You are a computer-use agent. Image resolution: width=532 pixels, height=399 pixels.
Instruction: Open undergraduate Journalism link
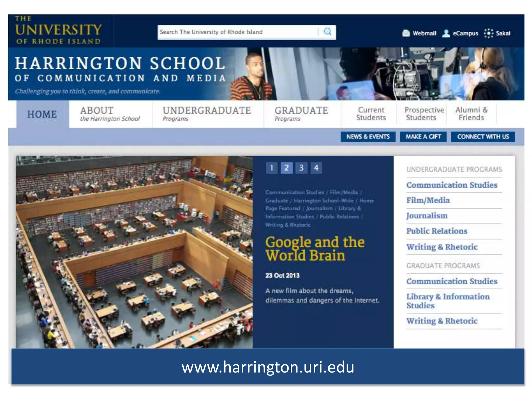[427, 216]
